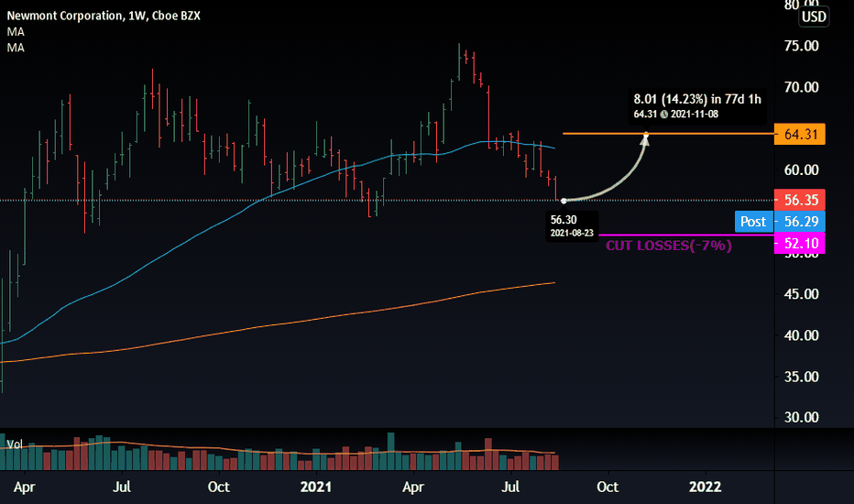Click the 2021 label on the time axis
Screen dimensions: 854x504
point(316,487)
